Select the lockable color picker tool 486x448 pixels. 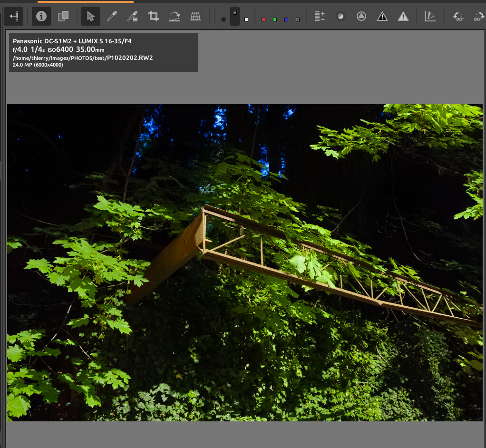133,17
